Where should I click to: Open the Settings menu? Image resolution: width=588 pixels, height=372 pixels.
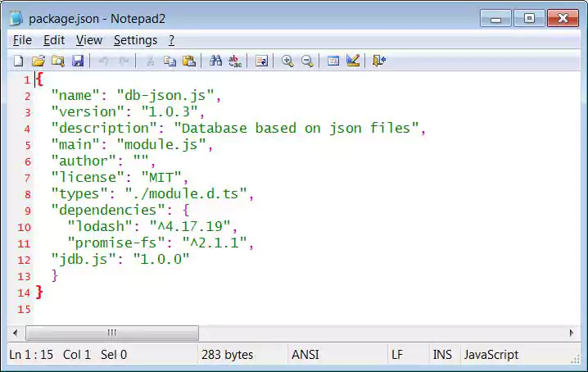[x=135, y=40]
